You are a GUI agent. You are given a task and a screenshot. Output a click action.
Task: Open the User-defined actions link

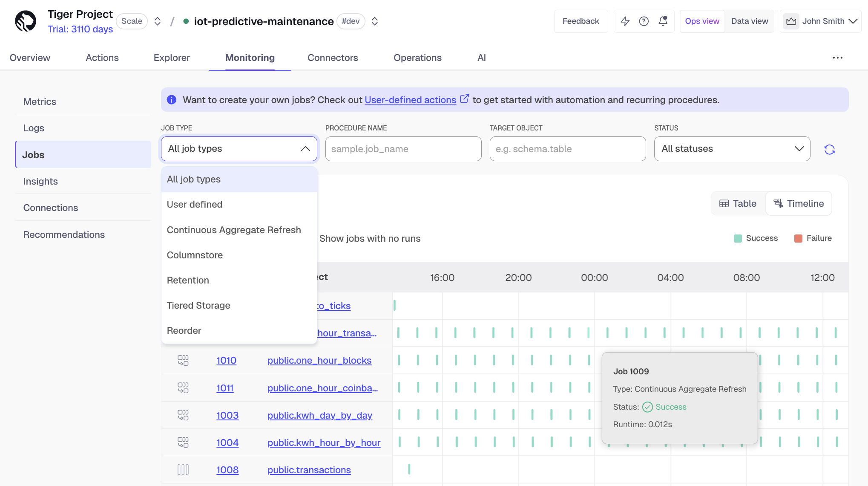pos(410,100)
